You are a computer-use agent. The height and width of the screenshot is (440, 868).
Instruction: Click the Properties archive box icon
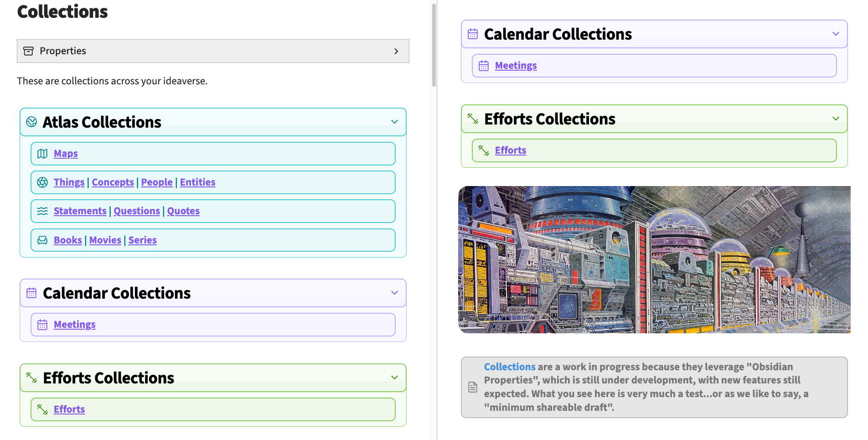pyautogui.click(x=28, y=51)
